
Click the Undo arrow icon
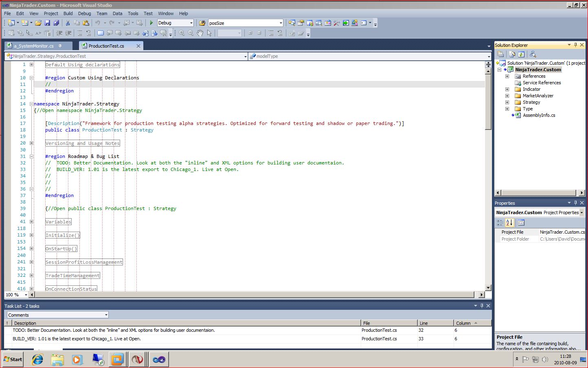point(98,23)
